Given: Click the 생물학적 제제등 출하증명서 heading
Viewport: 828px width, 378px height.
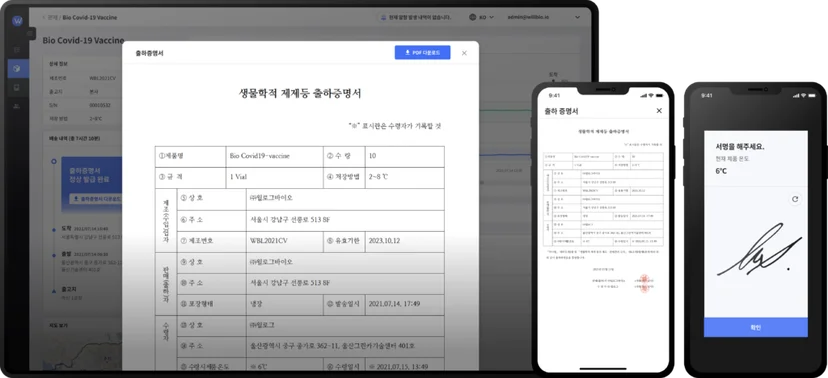Looking at the screenshot, I should [x=300, y=94].
